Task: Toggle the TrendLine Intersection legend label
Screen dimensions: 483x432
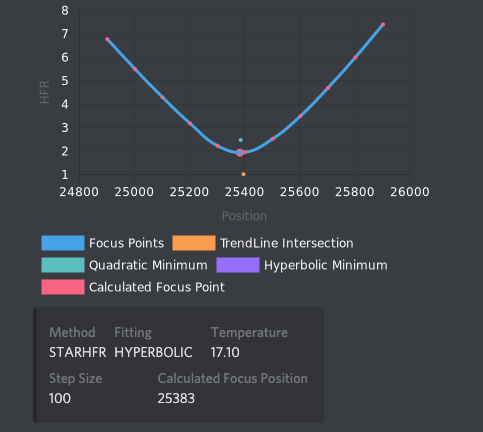Action: point(287,243)
